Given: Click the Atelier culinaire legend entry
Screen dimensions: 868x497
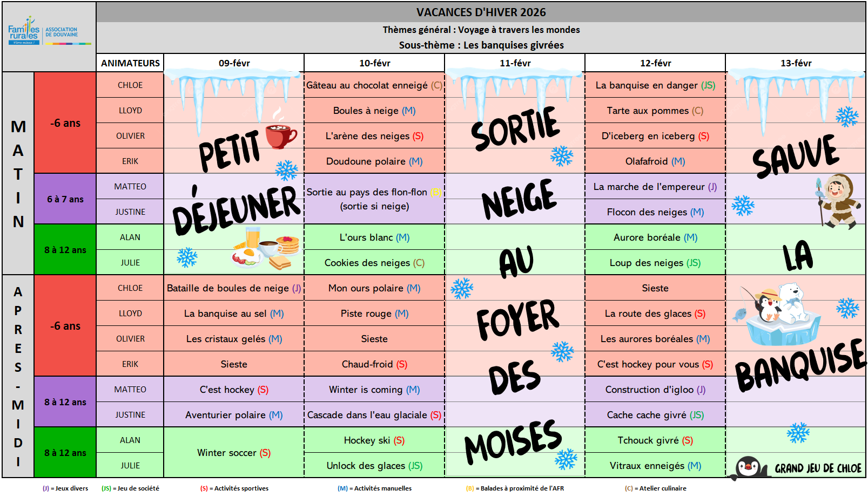Looking at the screenshot, I should pyautogui.click(x=656, y=488).
